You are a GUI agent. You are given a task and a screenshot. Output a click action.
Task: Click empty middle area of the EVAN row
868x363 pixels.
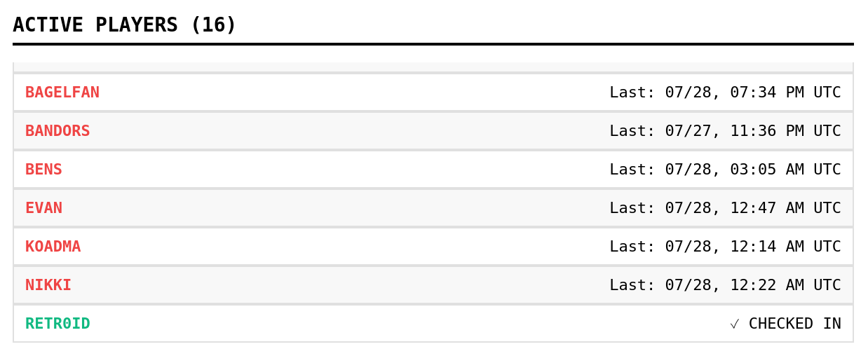coord(337,208)
